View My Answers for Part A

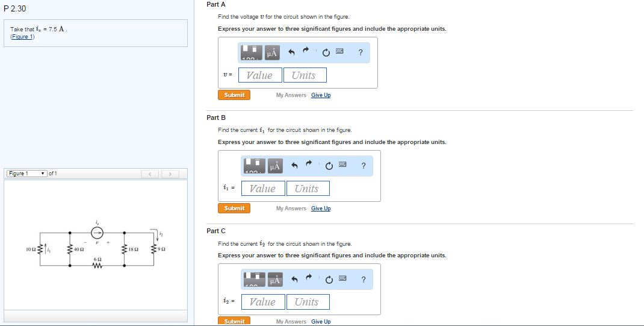[291, 95]
